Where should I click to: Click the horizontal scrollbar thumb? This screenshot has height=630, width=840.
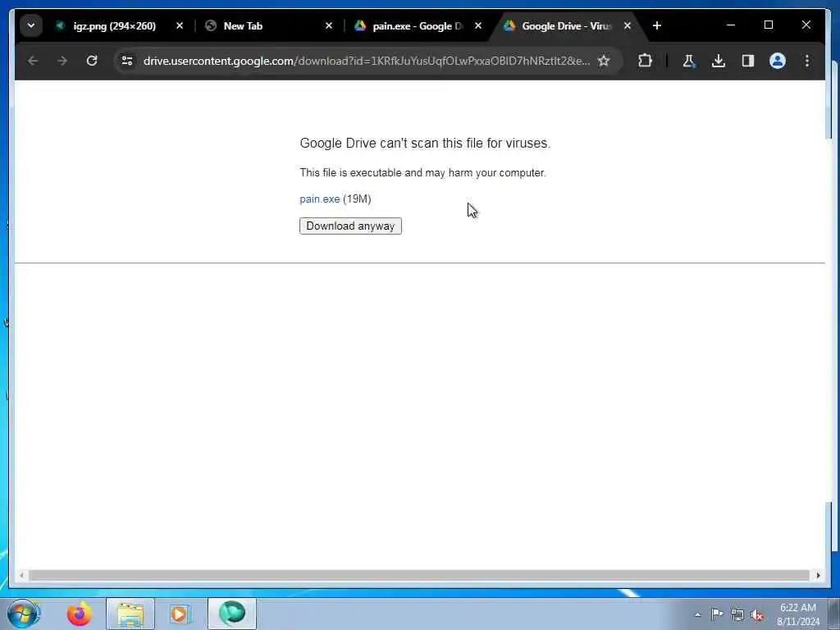[419, 575]
